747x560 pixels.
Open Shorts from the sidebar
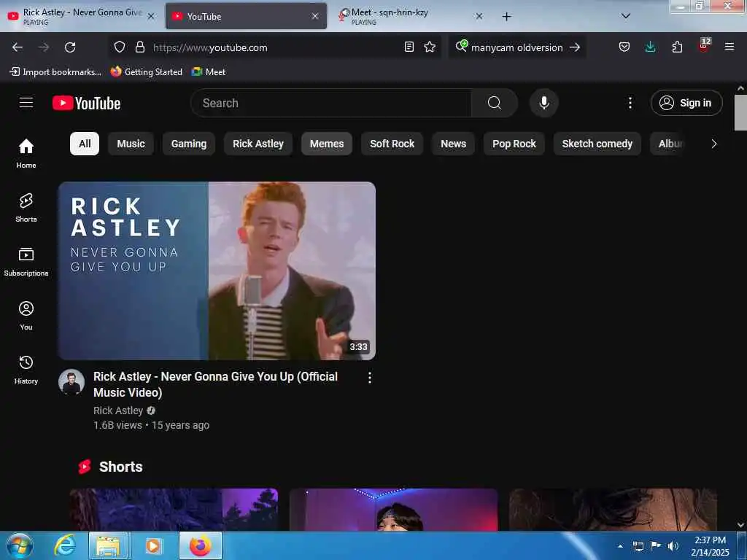[26, 207]
